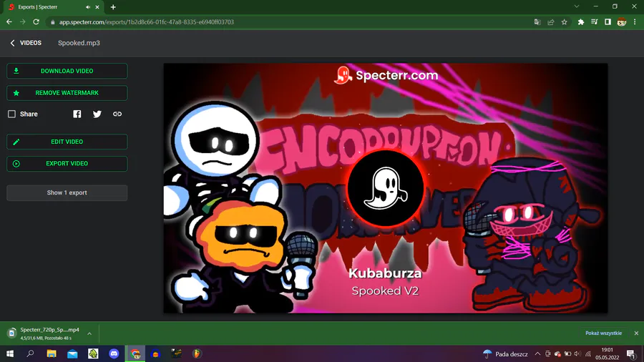
Task: View site security lock info
Action: [x=52, y=22]
